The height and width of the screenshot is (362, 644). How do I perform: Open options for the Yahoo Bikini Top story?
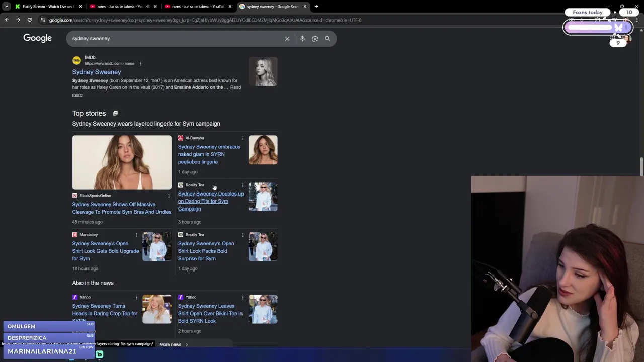(243, 297)
